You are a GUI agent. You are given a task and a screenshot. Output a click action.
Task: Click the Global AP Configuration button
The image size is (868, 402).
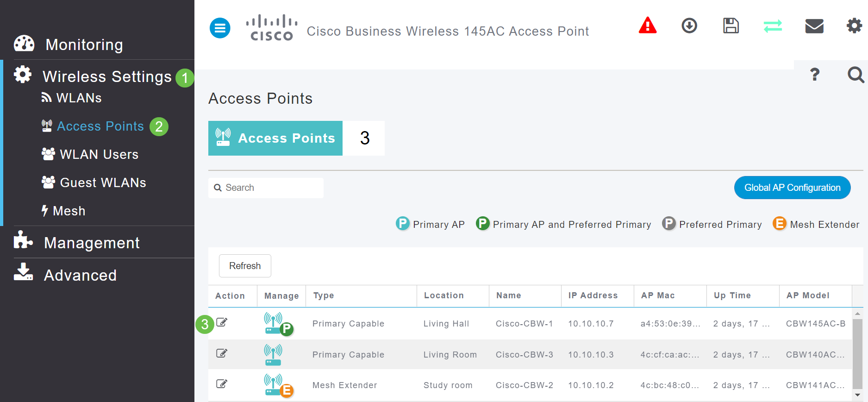pos(792,187)
